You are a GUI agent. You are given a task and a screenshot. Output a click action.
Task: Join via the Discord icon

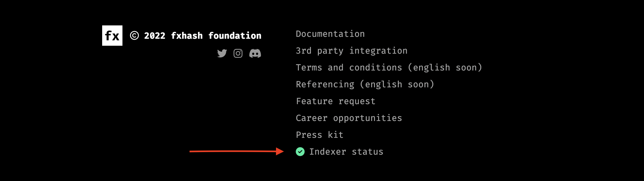click(255, 53)
